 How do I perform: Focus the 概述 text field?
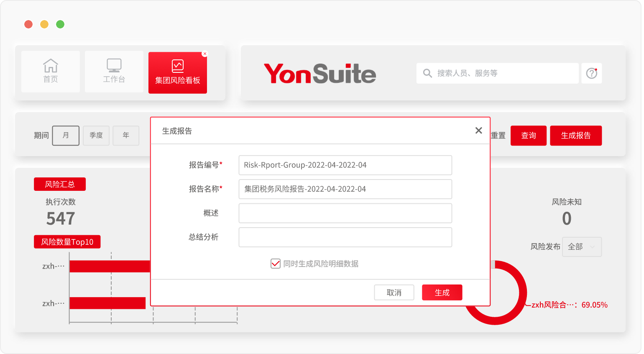[x=345, y=213]
